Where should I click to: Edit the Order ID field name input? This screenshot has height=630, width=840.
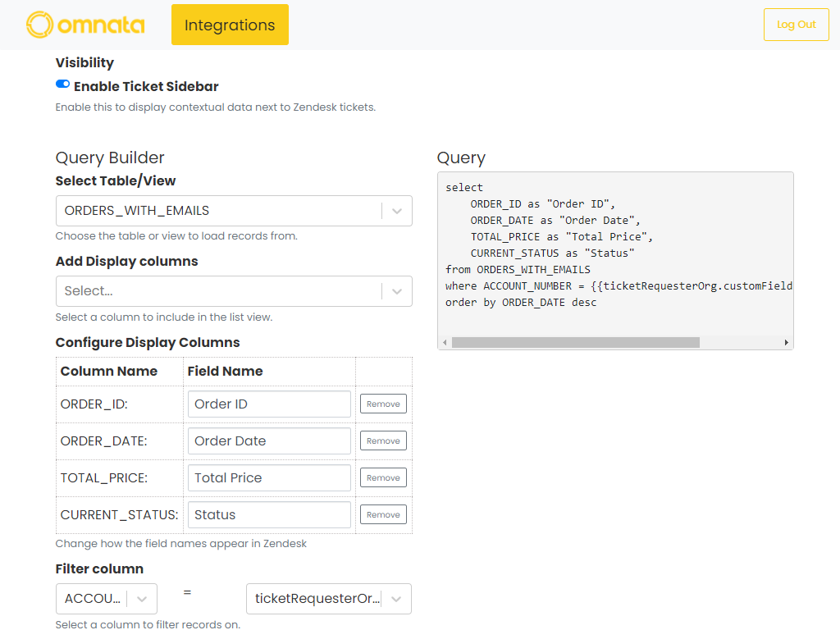point(269,404)
